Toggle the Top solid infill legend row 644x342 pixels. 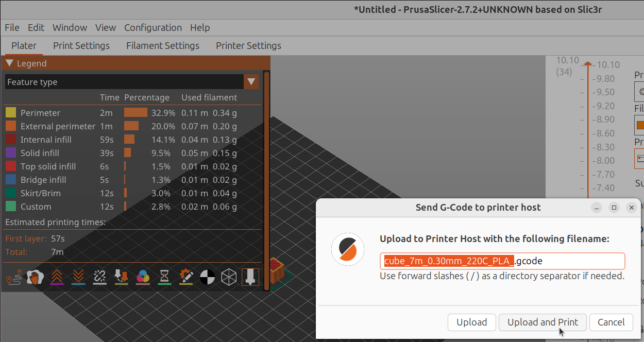pos(133,166)
